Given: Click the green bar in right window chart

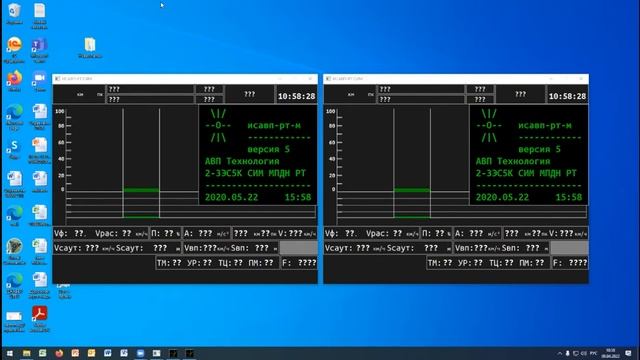Looking at the screenshot, I should pyautogui.click(x=412, y=190).
